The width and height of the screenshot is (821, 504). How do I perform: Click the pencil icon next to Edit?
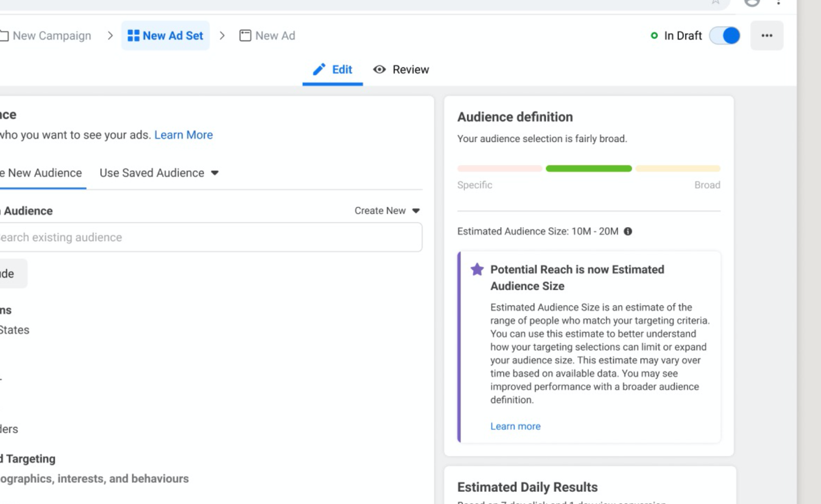pos(320,69)
